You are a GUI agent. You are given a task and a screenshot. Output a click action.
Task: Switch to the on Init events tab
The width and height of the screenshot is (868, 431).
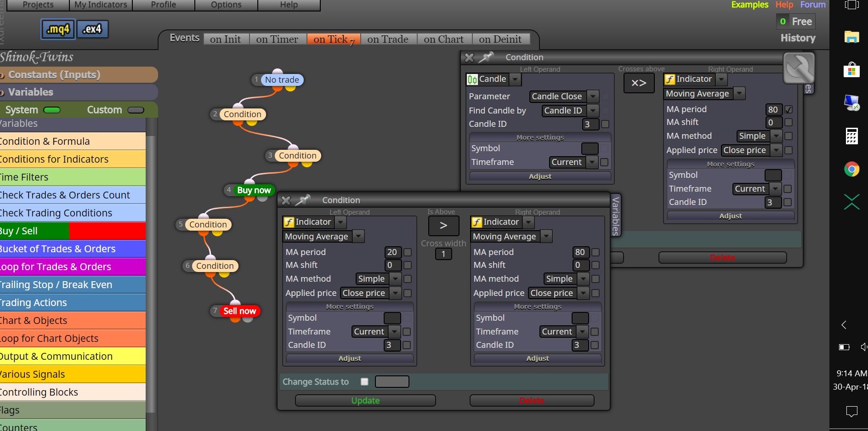pos(225,40)
